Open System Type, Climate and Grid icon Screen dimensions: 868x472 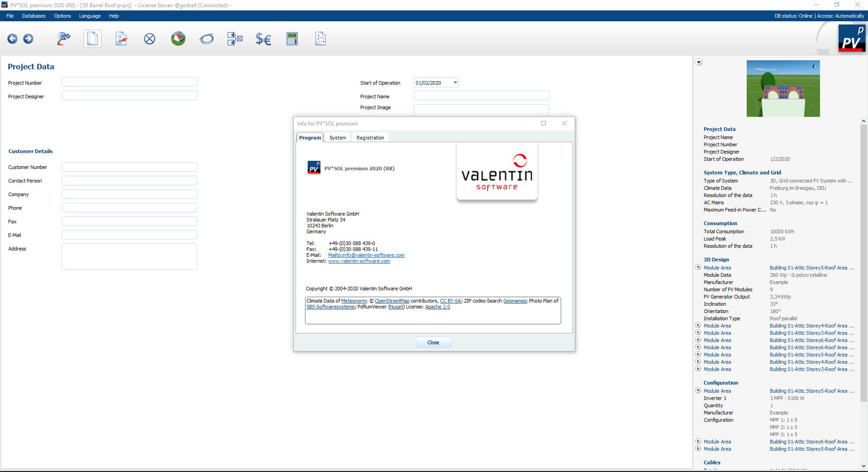121,39
